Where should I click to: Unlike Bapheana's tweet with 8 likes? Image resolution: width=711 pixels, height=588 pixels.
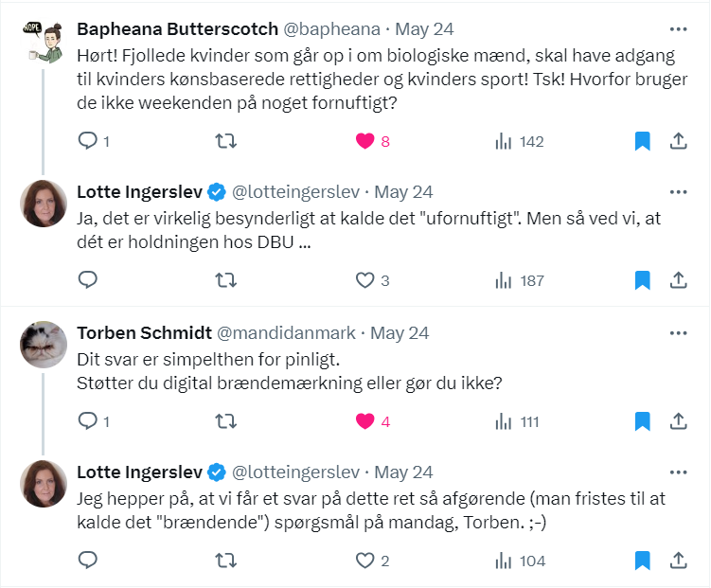[373, 141]
